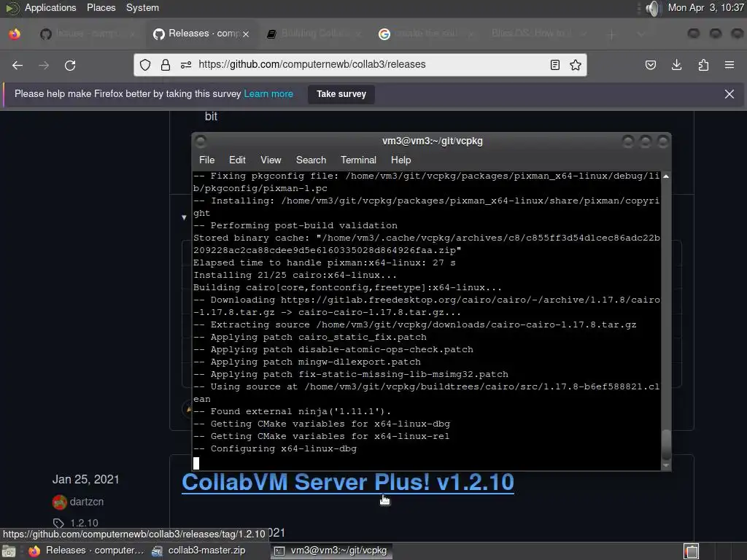Open the Pocket save icon

click(650, 65)
